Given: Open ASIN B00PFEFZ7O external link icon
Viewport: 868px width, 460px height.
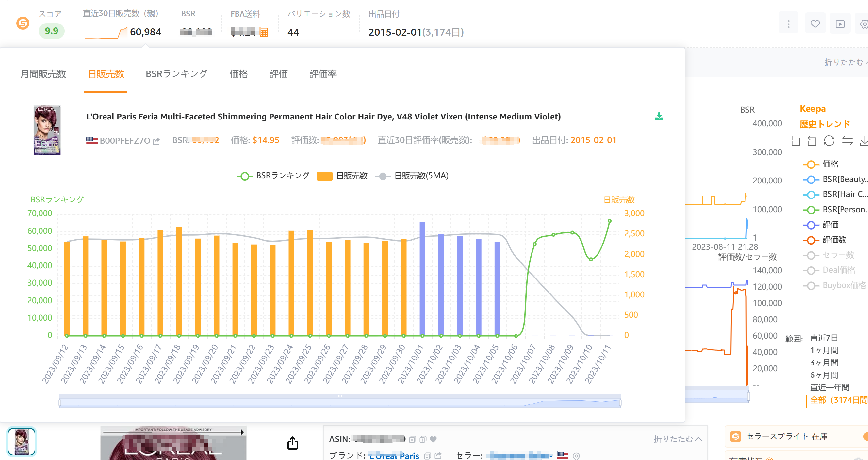Looking at the screenshot, I should (156, 141).
